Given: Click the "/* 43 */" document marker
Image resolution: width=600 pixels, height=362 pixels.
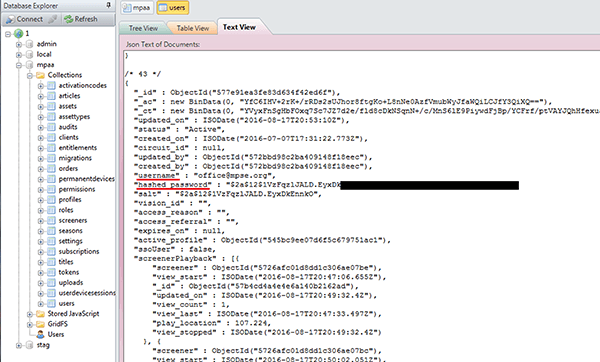Looking at the screenshot, I should tap(143, 74).
